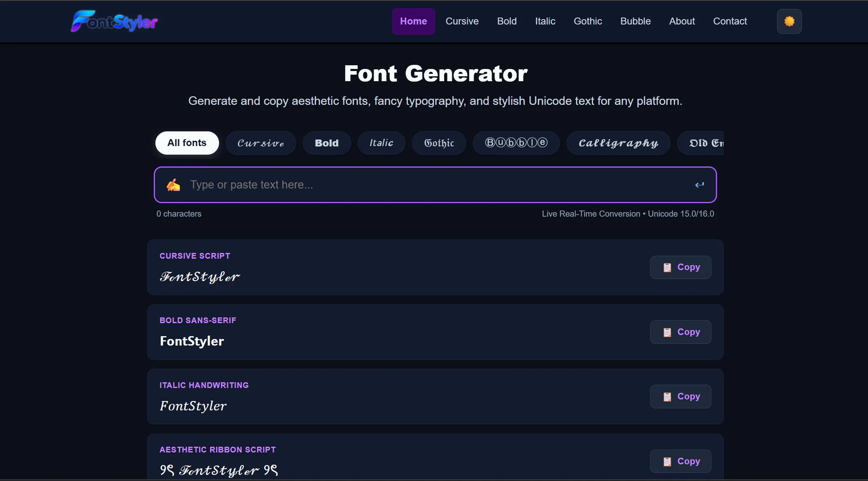Copy the Italic Handwriting text
The width and height of the screenshot is (868, 481).
[680, 397]
